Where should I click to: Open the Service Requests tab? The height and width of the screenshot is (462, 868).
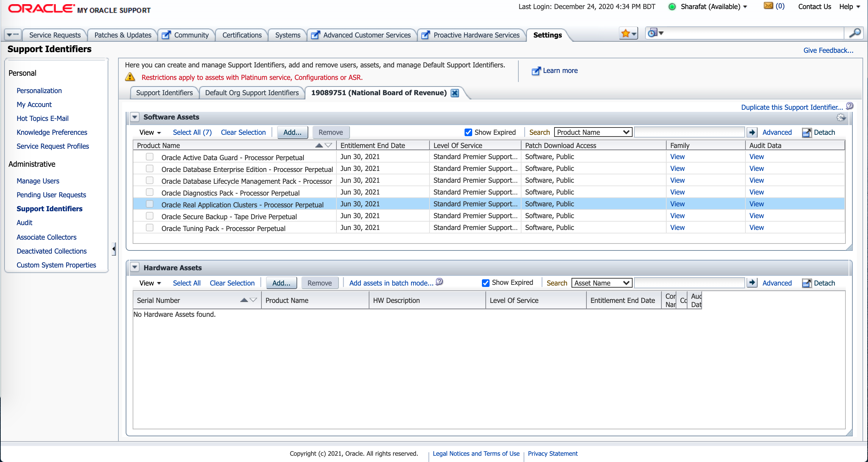click(x=55, y=35)
